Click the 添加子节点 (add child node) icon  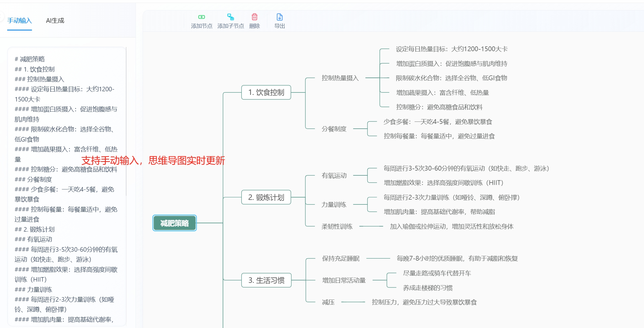point(230,17)
